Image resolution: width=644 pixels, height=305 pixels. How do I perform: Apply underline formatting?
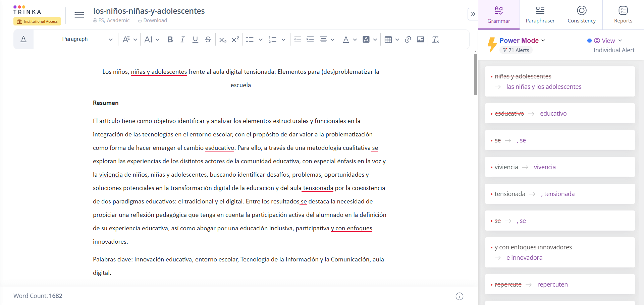[x=195, y=40]
